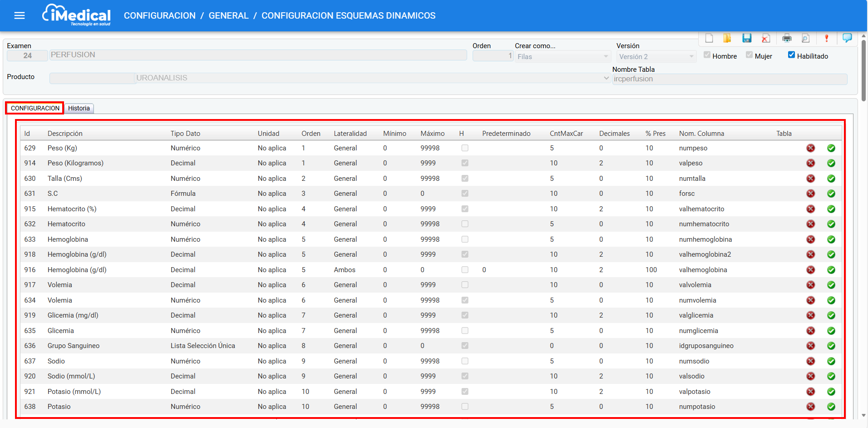
Task: Save using the blue floppy disk icon
Action: (x=747, y=38)
